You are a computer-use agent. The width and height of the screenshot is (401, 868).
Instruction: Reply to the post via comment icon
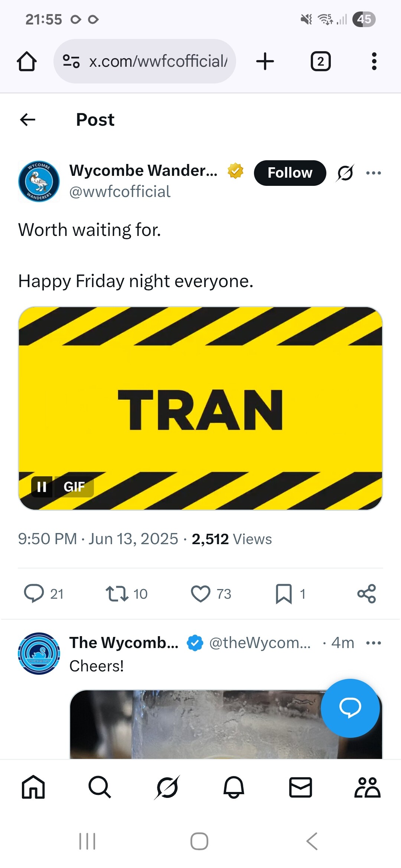click(x=34, y=594)
